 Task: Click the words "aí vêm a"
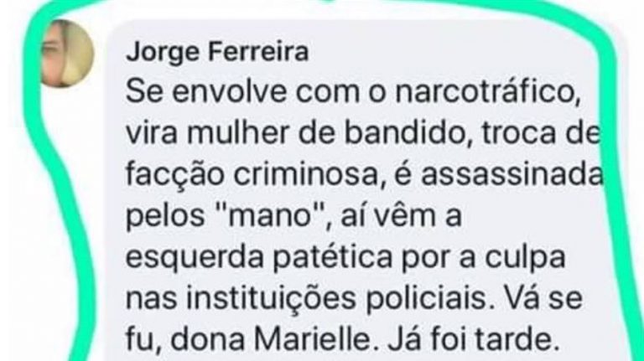(402, 216)
